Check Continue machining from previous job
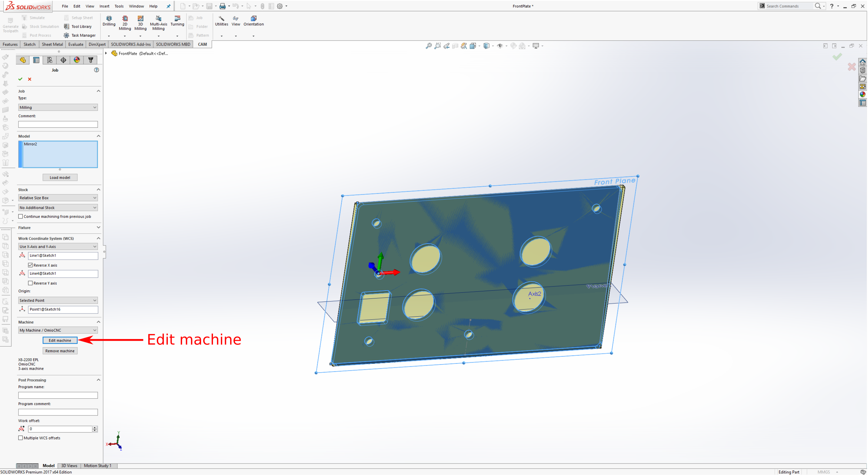Viewport: 868px width, 475px height. point(21,216)
